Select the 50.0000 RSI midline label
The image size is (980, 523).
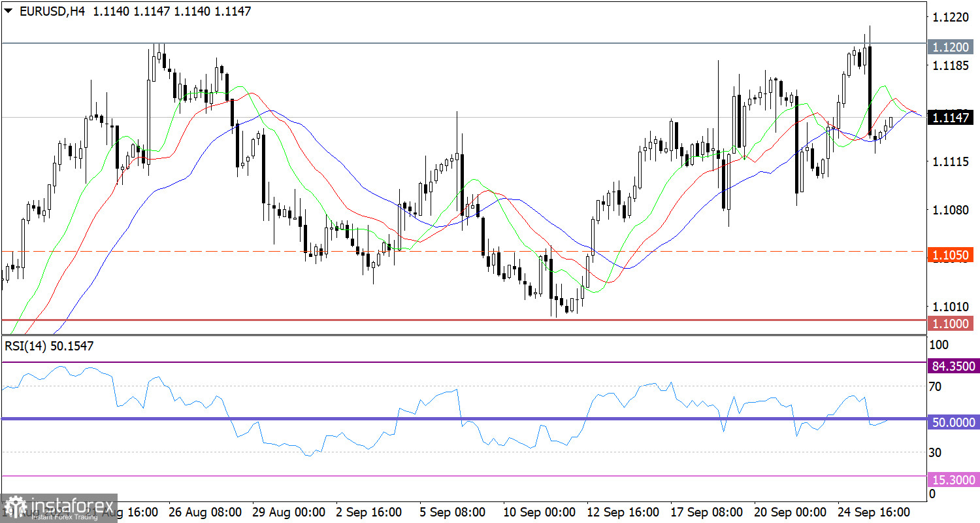(x=953, y=423)
